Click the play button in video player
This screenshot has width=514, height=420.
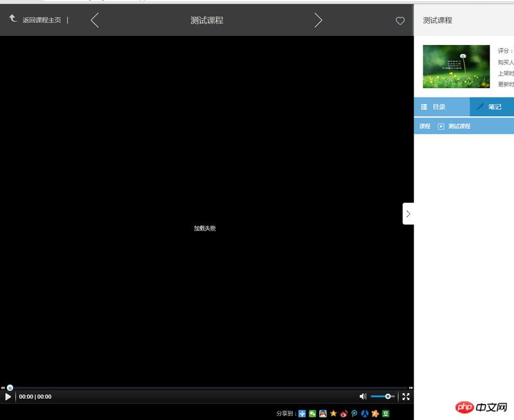coord(8,397)
